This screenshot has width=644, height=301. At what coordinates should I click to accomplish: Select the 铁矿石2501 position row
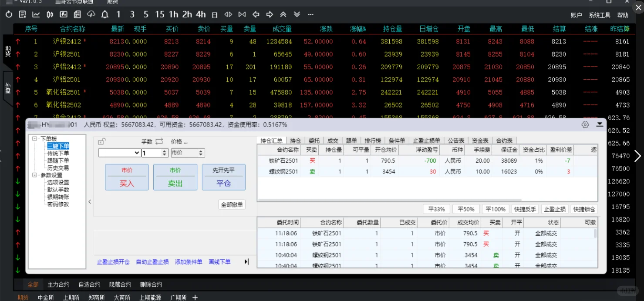[x=427, y=161]
